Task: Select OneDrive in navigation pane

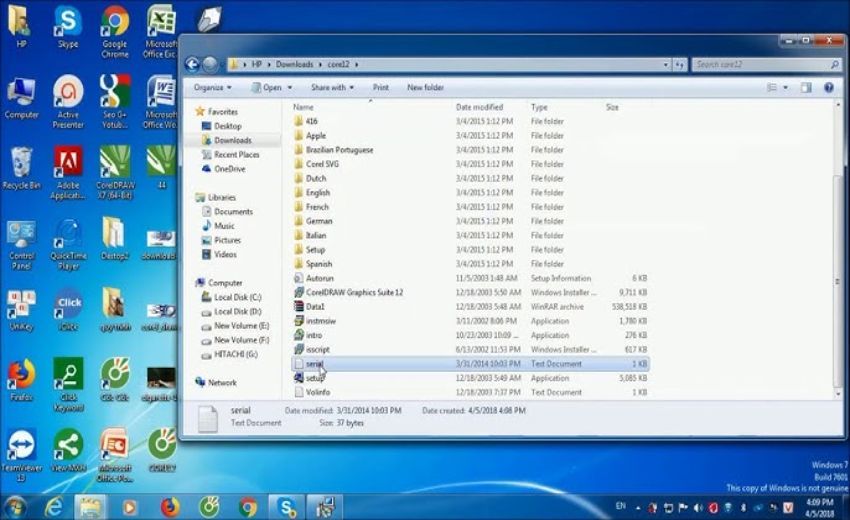Action: pyautogui.click(x=223, y=169)
